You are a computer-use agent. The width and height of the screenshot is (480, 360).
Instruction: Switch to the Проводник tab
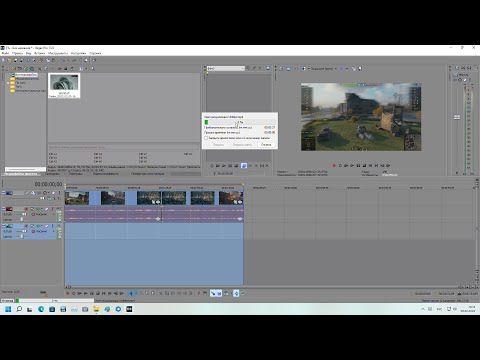(x=53, y=174)
